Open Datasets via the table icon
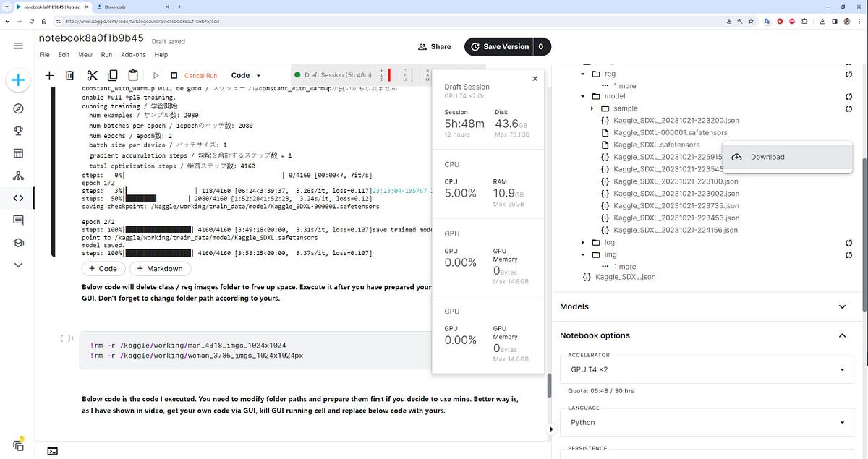 point(18,153)
